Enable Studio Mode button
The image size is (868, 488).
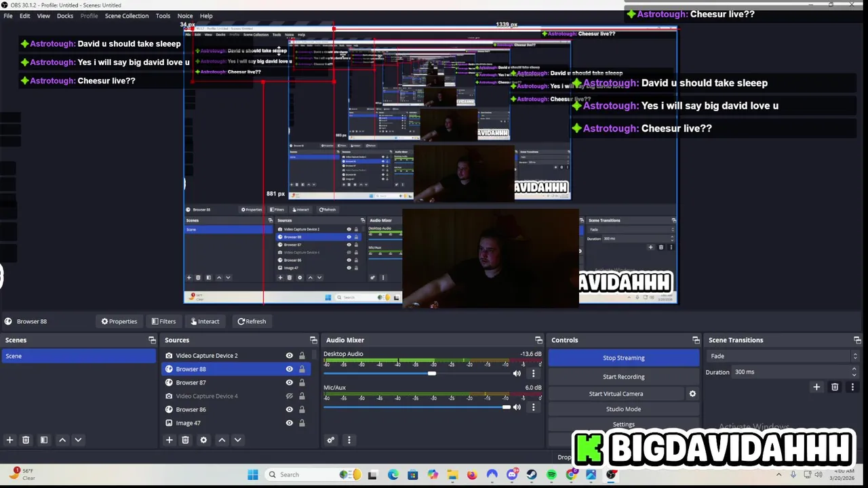point(624,409)
